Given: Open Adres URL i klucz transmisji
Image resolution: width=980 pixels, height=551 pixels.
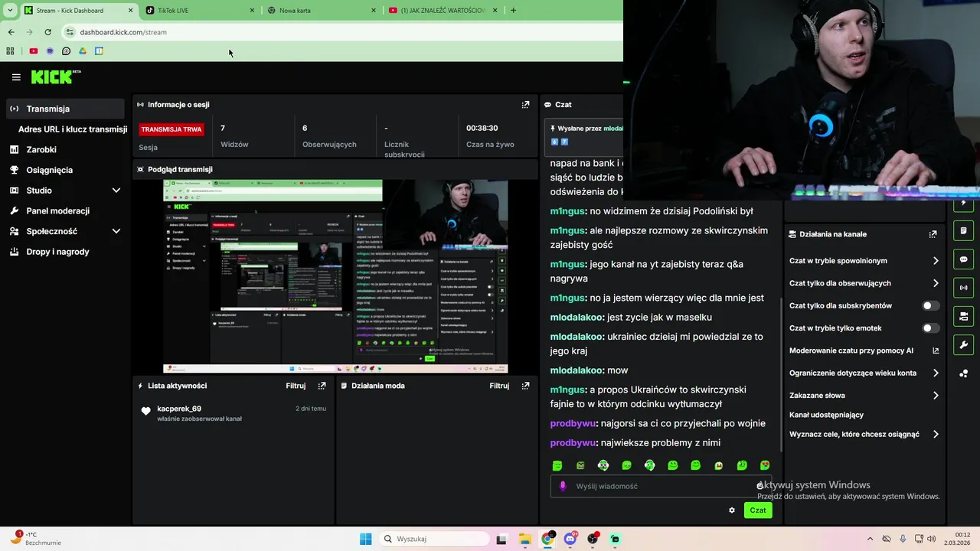Looking at the screenshot, I should (73, 129).
